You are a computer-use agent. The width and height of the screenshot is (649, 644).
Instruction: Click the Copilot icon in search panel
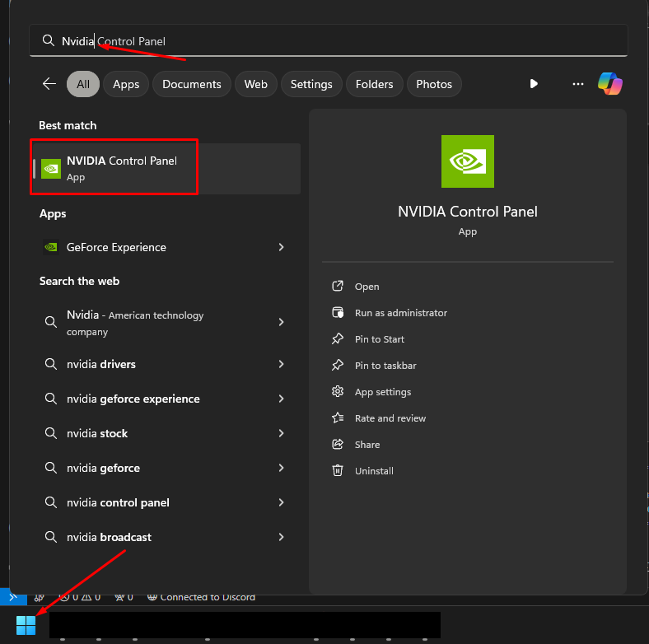[609, 84]
